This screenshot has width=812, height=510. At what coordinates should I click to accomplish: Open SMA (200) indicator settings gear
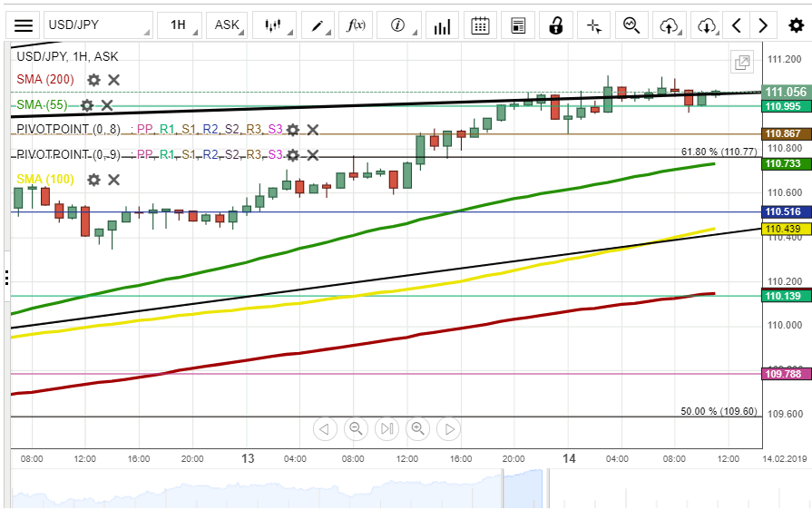[93, 80]
